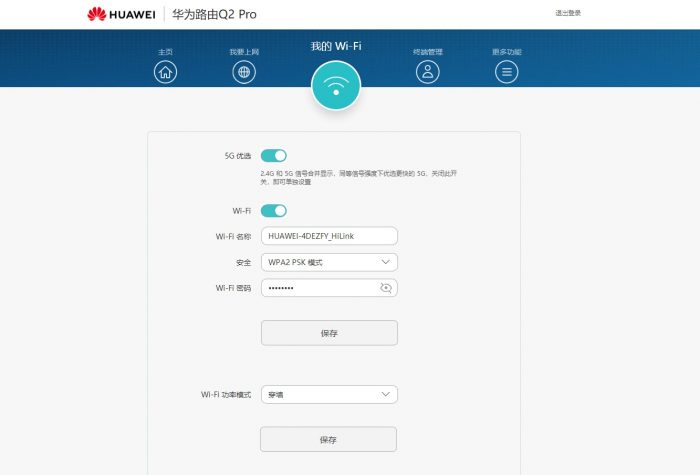Toggle the 5G 优选 switch
The height and width of the screenshot is (475, 700).
pos(274,155)
